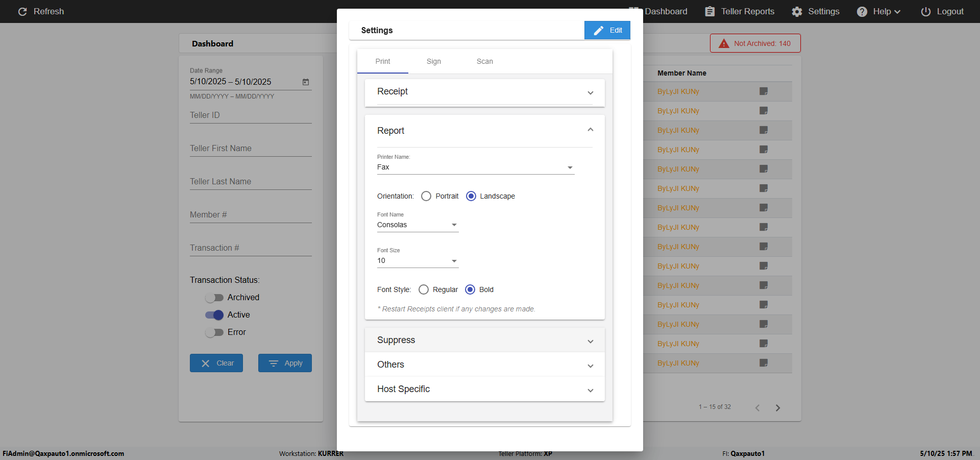
Task: Focus the Teller First Name field
Action: 251,149
